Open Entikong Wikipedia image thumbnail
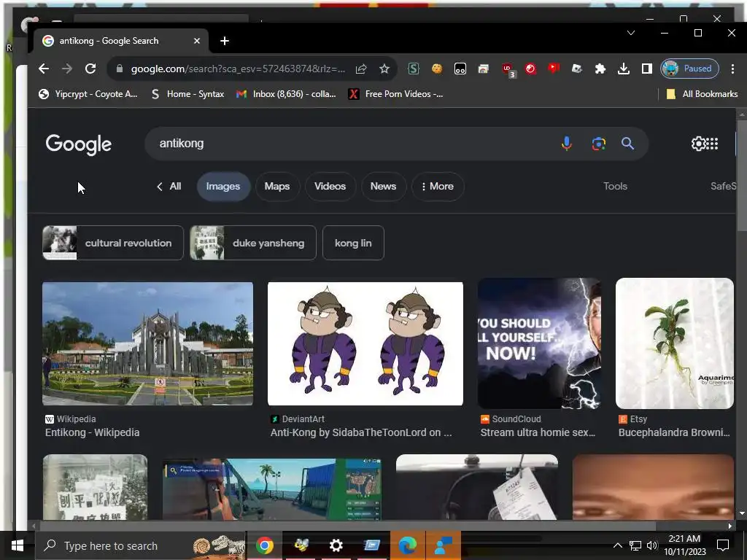 point(147,344)
